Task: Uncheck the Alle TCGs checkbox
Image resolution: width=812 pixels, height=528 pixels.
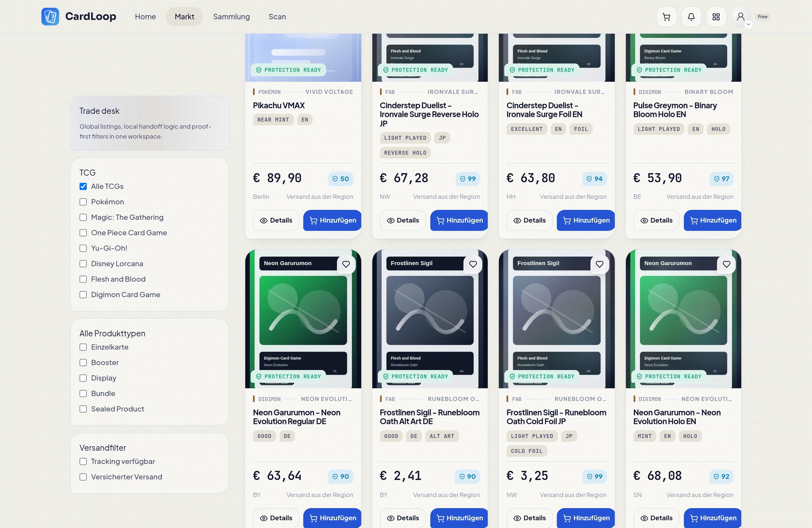Action: point(83,186)
